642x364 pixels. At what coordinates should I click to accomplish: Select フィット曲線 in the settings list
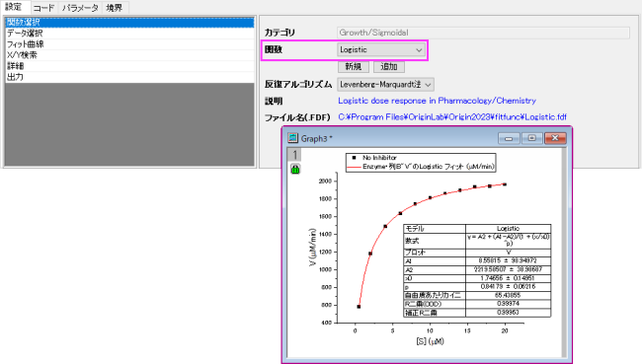(129, 44)
